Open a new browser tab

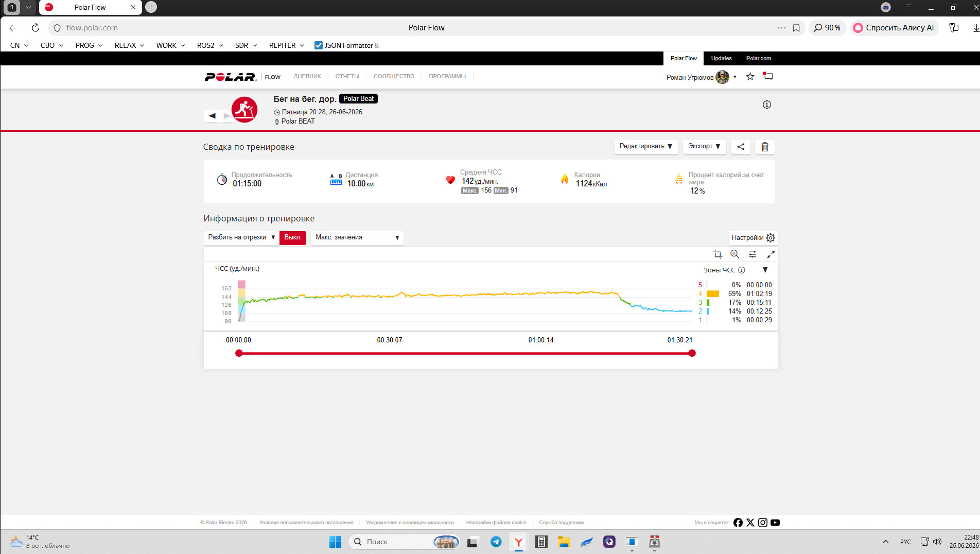(x=151, y=7)
